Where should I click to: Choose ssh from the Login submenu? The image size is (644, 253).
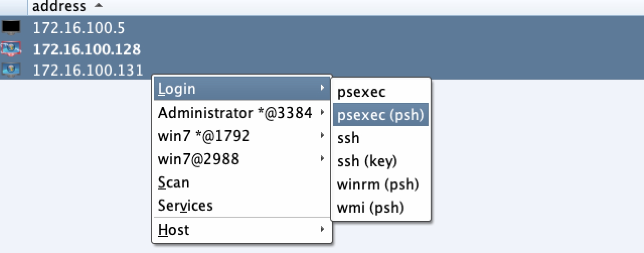[348, 138]
